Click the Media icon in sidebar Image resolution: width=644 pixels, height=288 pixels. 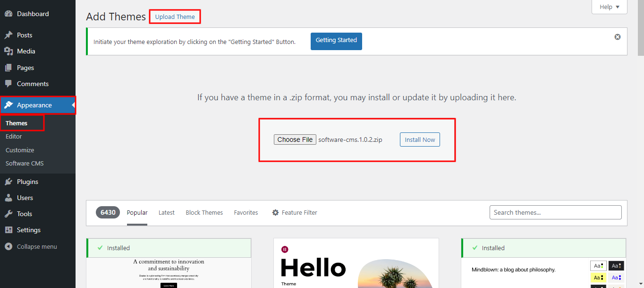(8, 51)
